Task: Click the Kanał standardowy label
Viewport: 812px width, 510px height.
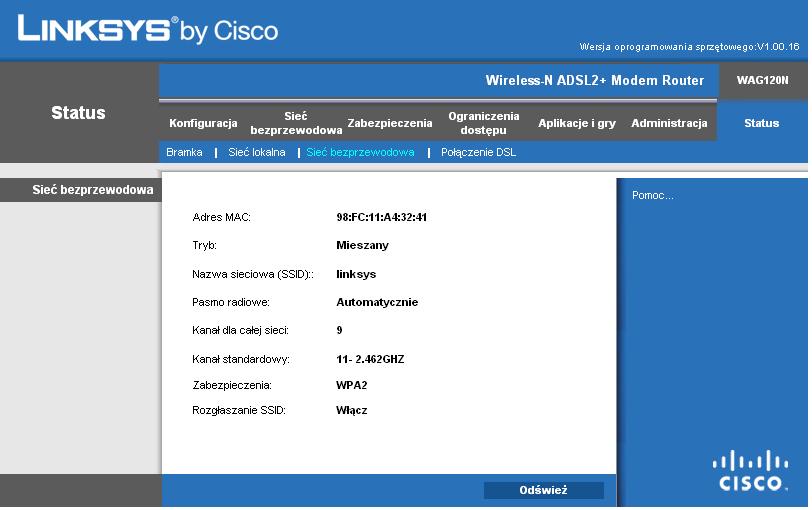Action: (241, 359)
